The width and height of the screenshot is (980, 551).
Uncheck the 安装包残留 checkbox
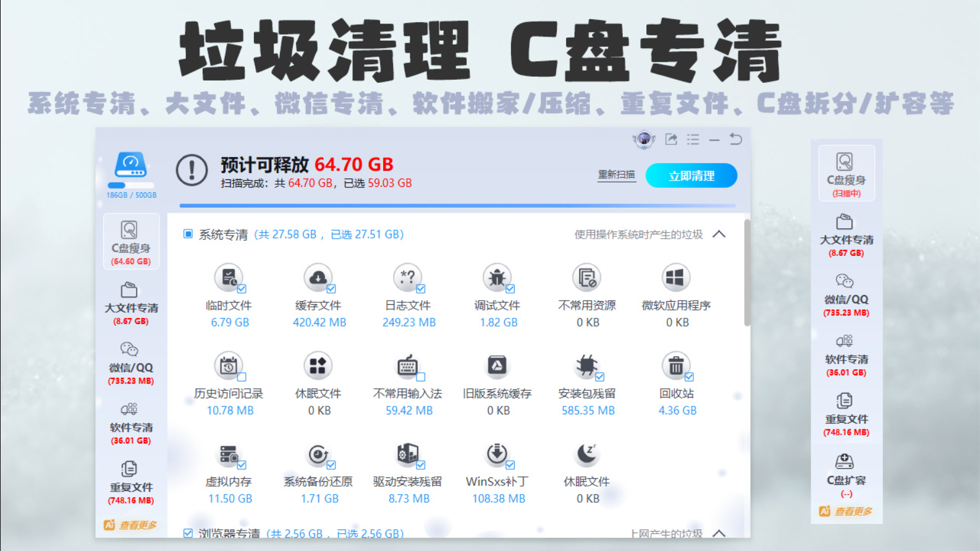pyautogui.click(x=599, y=377)
